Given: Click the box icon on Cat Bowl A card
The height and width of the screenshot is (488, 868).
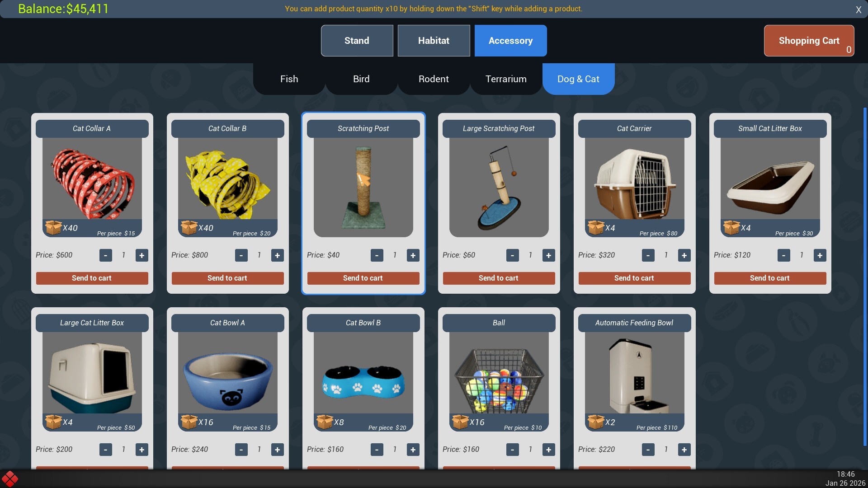Looking at the screenshot, I should tap(189, 422).
